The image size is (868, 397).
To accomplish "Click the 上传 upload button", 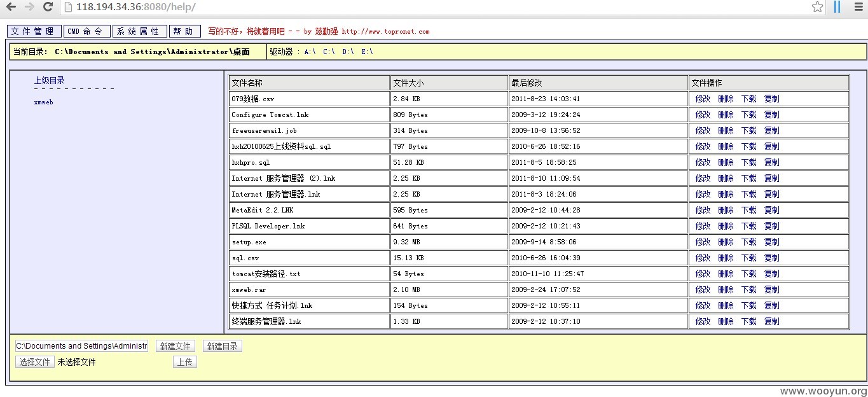I will pyautogui.click(x=185, y=362).
